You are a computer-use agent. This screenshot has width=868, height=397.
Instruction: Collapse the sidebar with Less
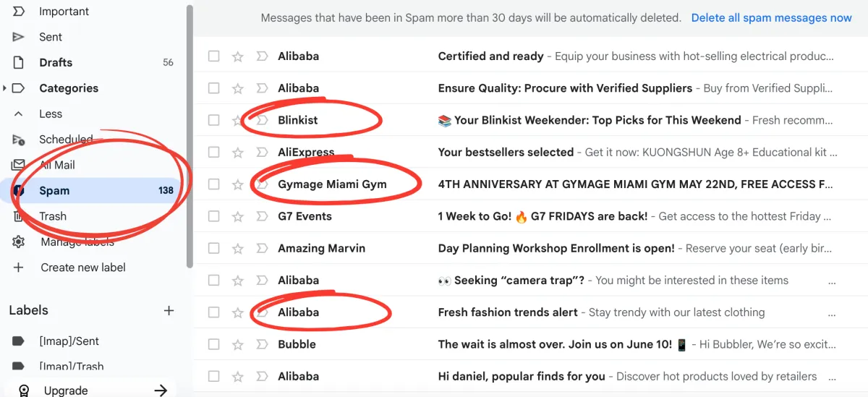point(51,114)
